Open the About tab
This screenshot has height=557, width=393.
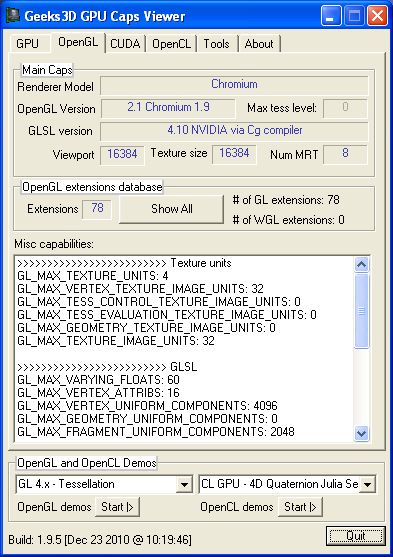pos(259,44)
